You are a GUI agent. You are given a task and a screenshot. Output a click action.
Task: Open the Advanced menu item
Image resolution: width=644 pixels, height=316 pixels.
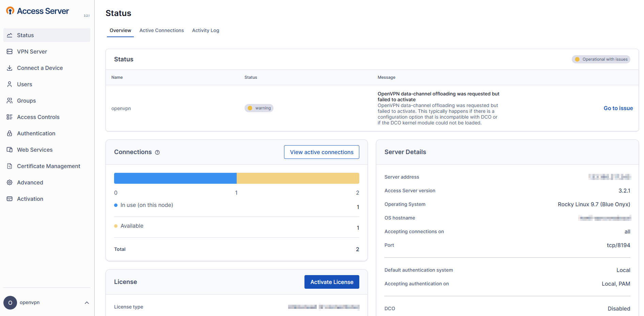(47, 182)
